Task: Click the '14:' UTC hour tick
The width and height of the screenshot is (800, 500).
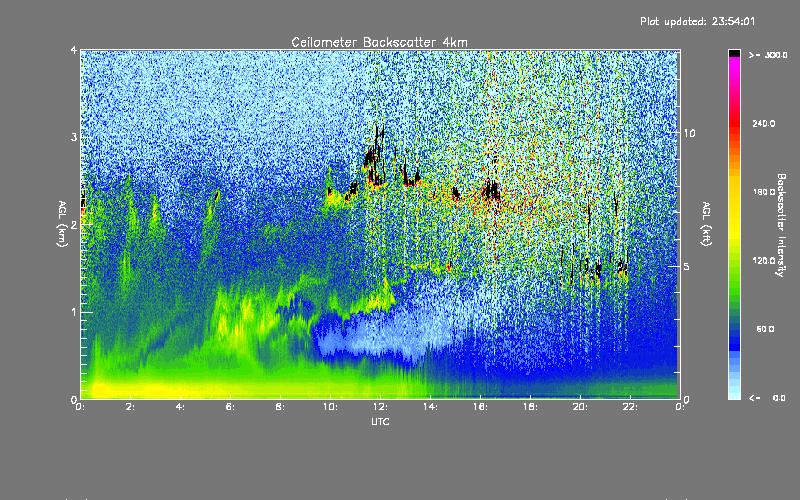Action: 430,407
